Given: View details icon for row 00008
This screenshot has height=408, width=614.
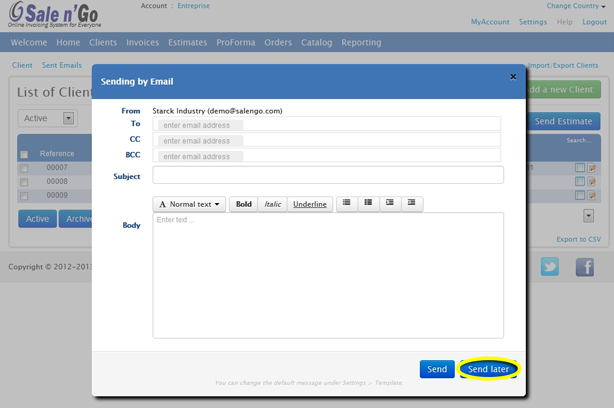Looking at the screenshot, I should (580, 181).
